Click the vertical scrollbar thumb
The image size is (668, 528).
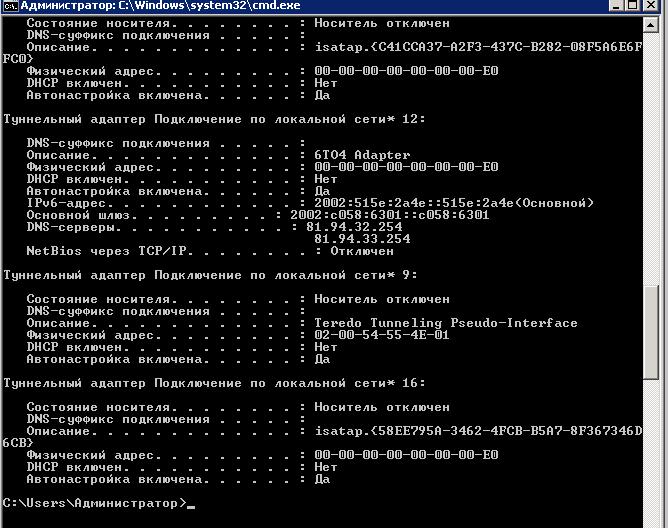(651, 332)
